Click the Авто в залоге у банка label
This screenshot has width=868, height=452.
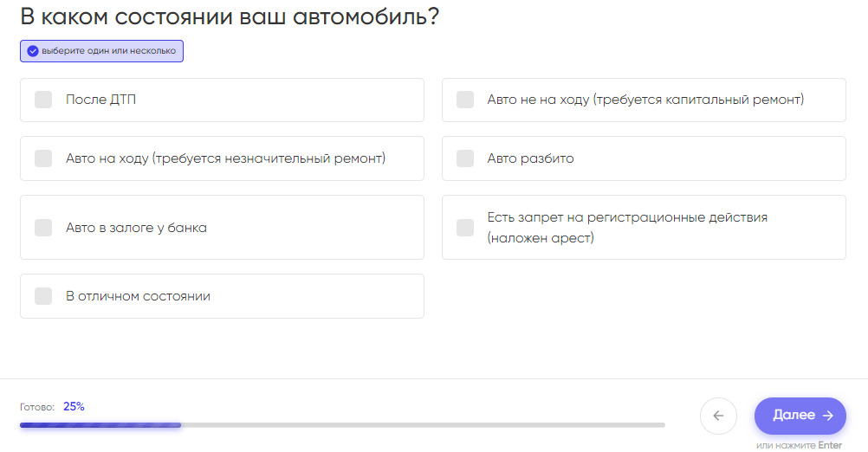pos(136,228)
